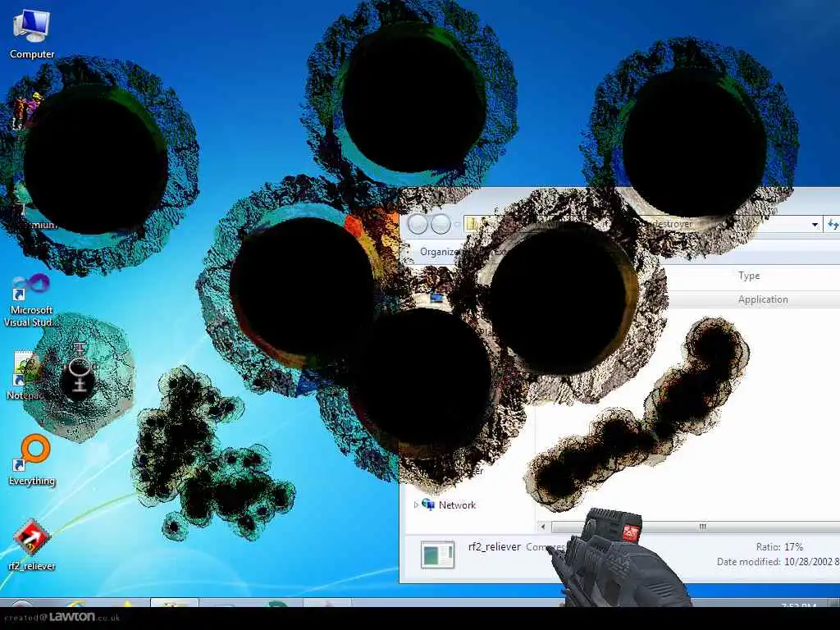Select the Microsoft Visual Studio desktop shortcut
The width and height of the screenshot is (840, 630).
point(31,300)
